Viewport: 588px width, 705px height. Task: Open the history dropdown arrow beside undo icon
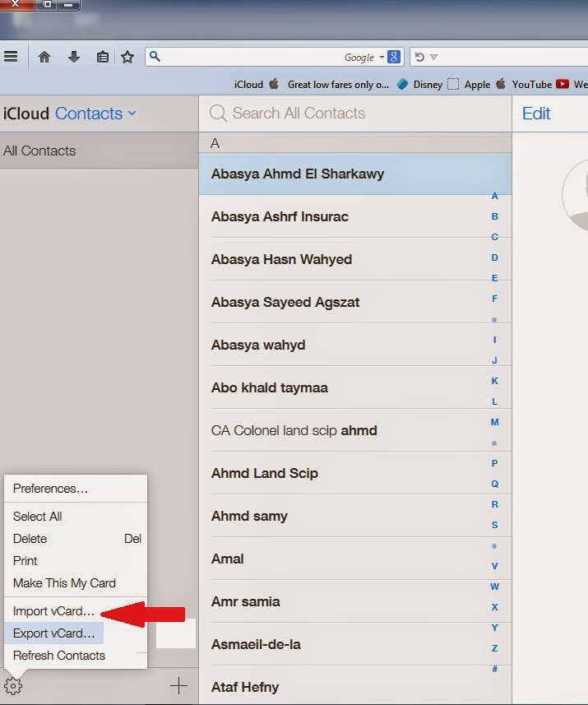[434, 57]
